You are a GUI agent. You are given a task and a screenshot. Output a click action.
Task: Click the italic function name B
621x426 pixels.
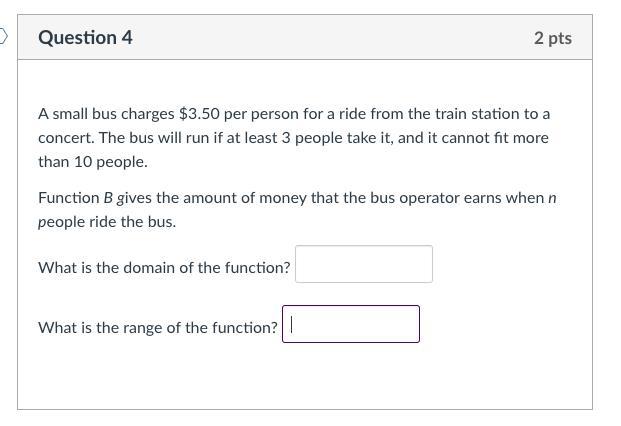(x=108, y=198)
